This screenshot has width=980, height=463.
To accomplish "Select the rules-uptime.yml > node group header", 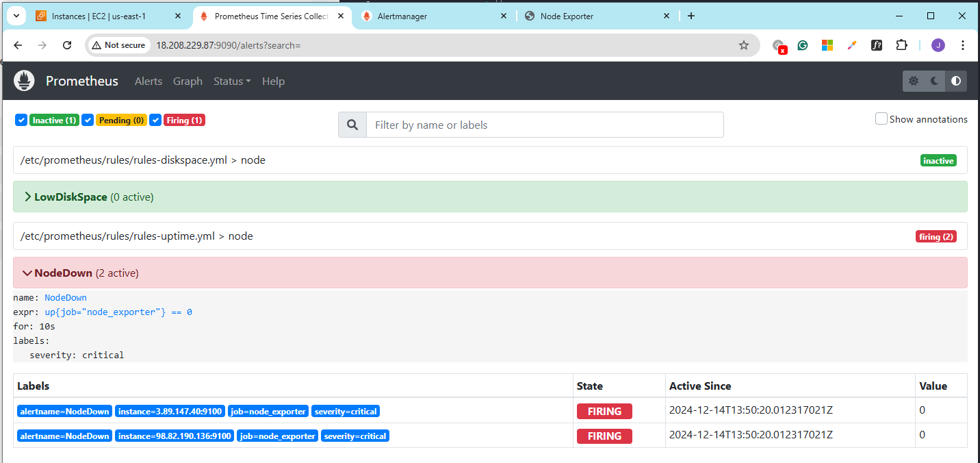I will [x=490, y=236].
